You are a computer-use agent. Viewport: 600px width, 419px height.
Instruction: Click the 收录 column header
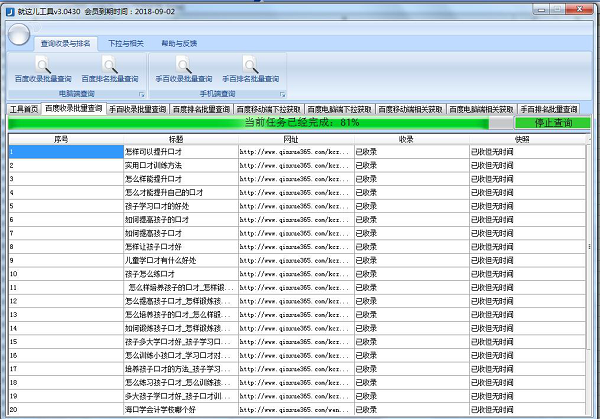406,139
